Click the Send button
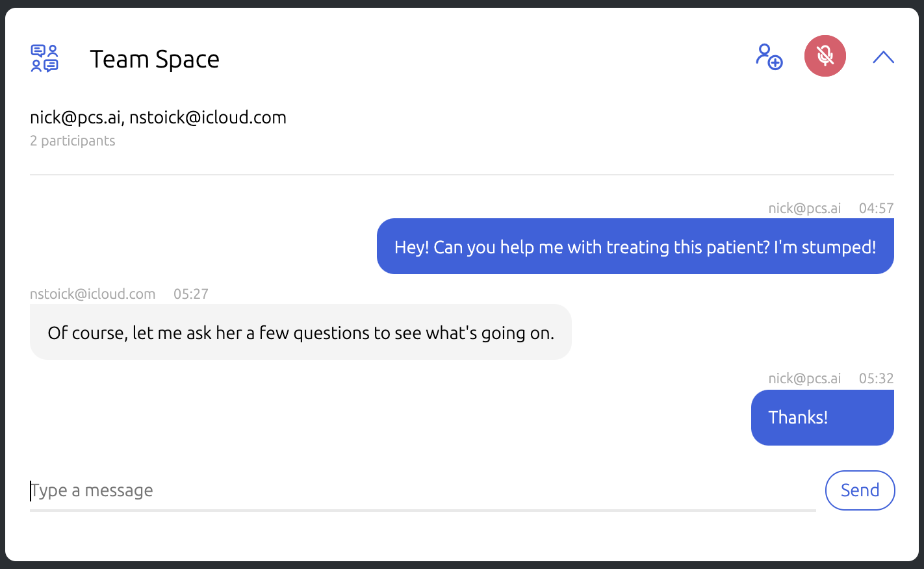The image size is (924, 569). (860, 490)
